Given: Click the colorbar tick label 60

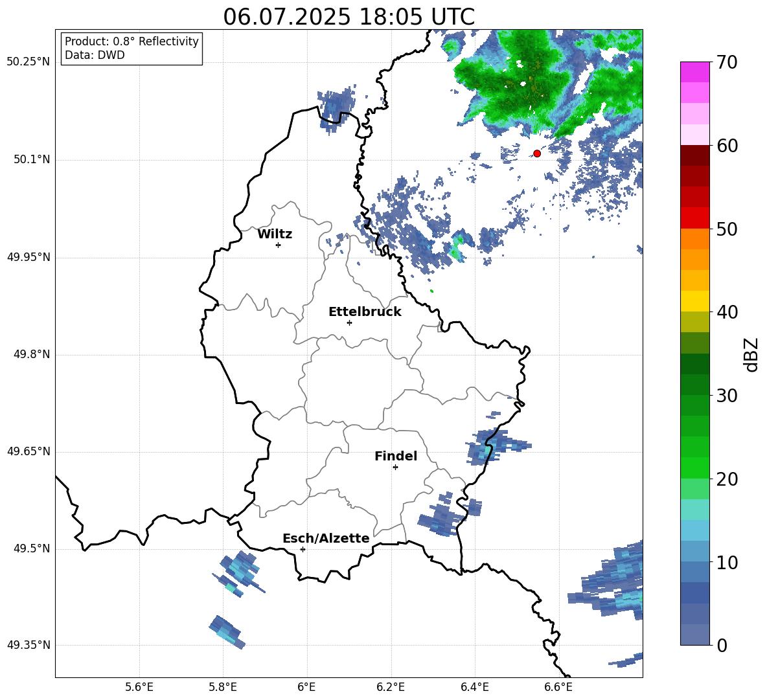Looking at the screenshot, I should click(x=727, y=145).
